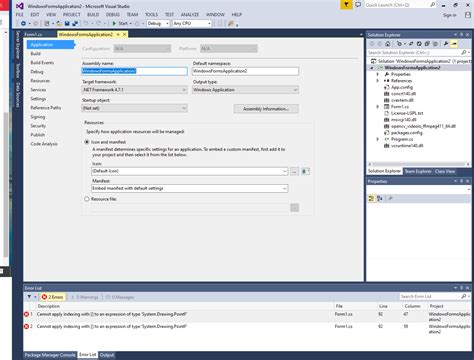Click the red error icon of error 1

[x=26, y=314]
